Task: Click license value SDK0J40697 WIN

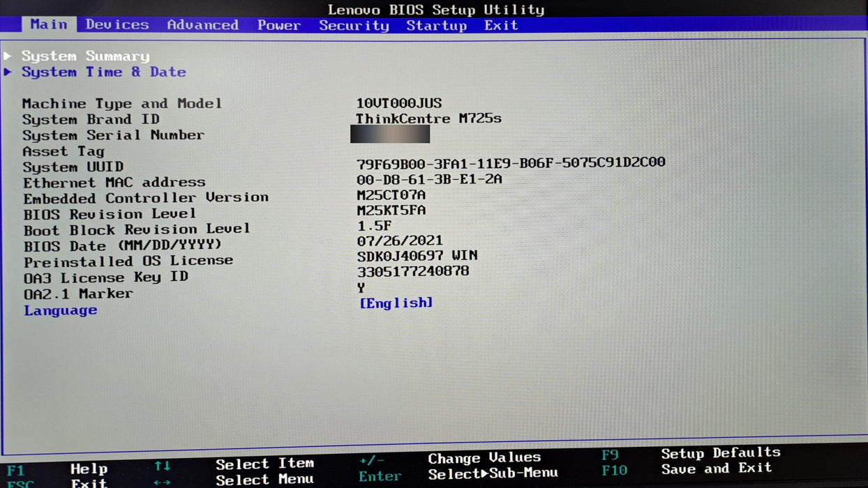Action: click(x=417, y=256)
